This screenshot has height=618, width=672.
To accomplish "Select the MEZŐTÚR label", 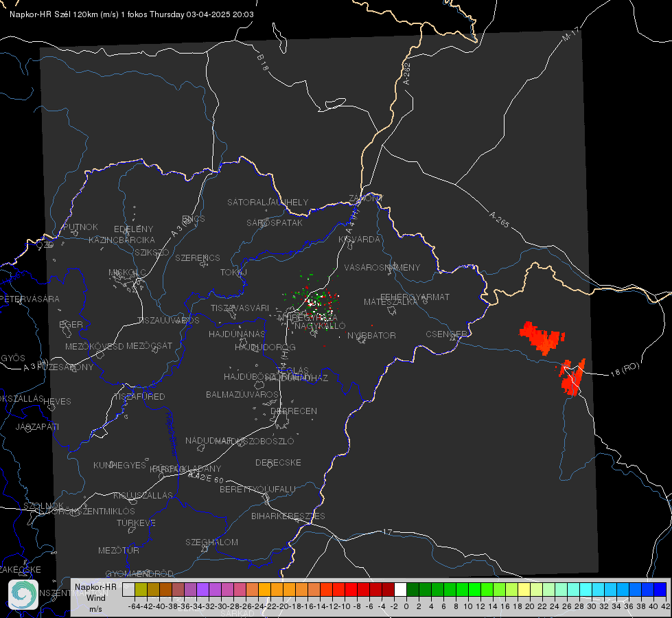I will pyautogui.click(x=119, y=550).
